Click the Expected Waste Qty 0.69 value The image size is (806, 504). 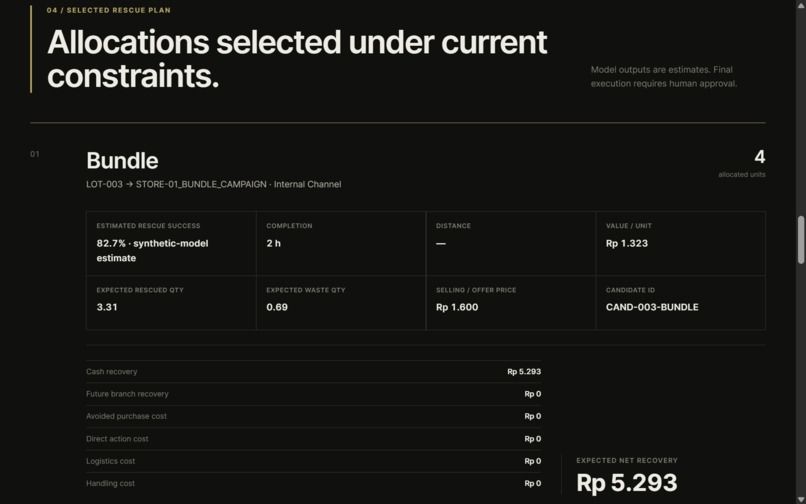tap(277, 307)
